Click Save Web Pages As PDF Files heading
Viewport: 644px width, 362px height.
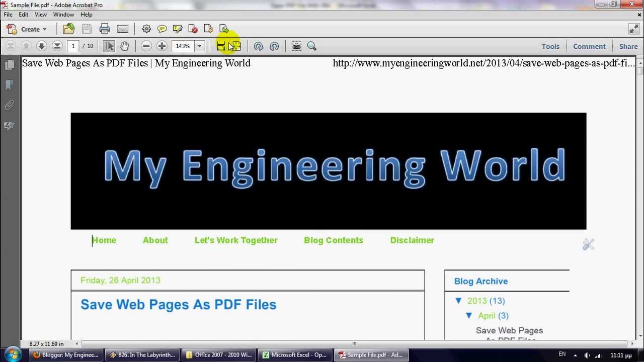179,305
